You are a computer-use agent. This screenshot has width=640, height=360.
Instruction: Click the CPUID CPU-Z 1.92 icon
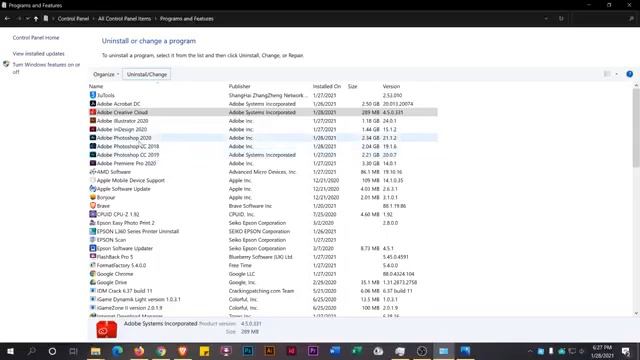click(x=93, y=214)
